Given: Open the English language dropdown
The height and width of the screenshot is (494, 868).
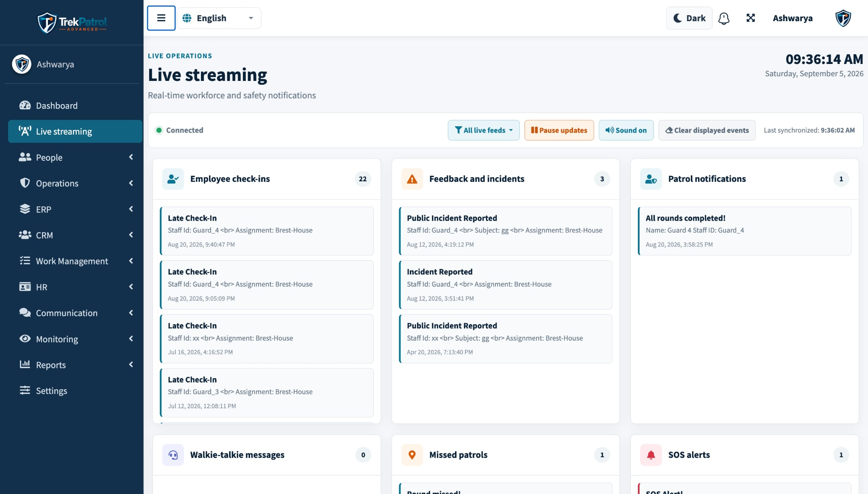Looking at the screenshot, I should click(x=219, y=18).
